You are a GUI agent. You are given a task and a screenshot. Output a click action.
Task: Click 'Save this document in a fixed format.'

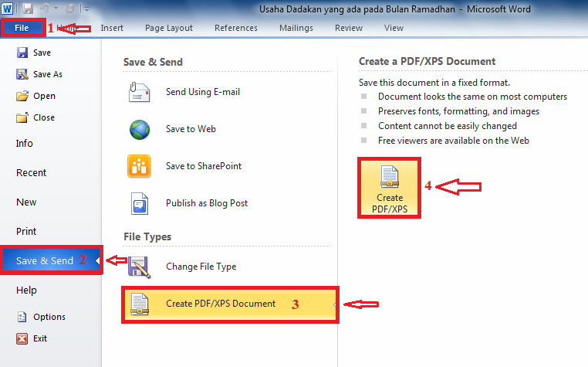coord(434,83)
